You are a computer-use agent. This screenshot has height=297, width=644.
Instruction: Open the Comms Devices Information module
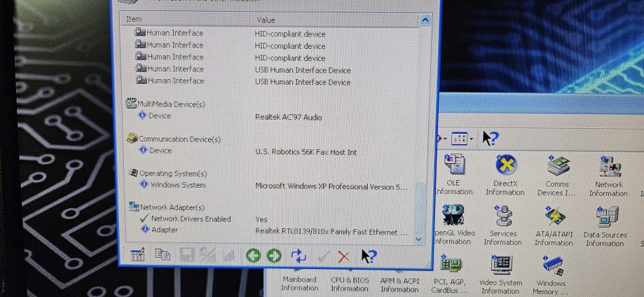[x=556, y=177]
